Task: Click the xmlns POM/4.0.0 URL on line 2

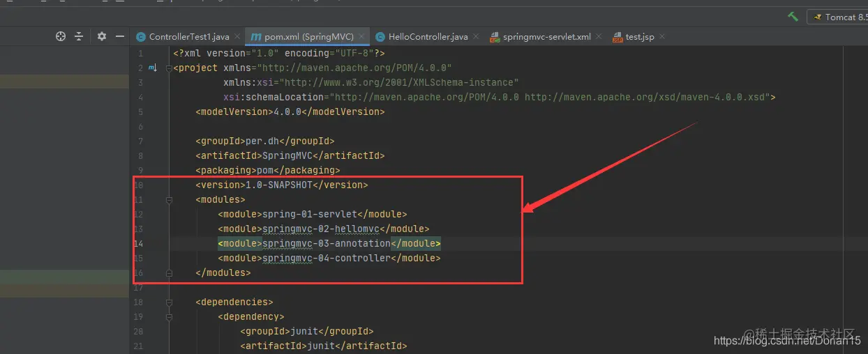Action: click(x=354, y=68)
